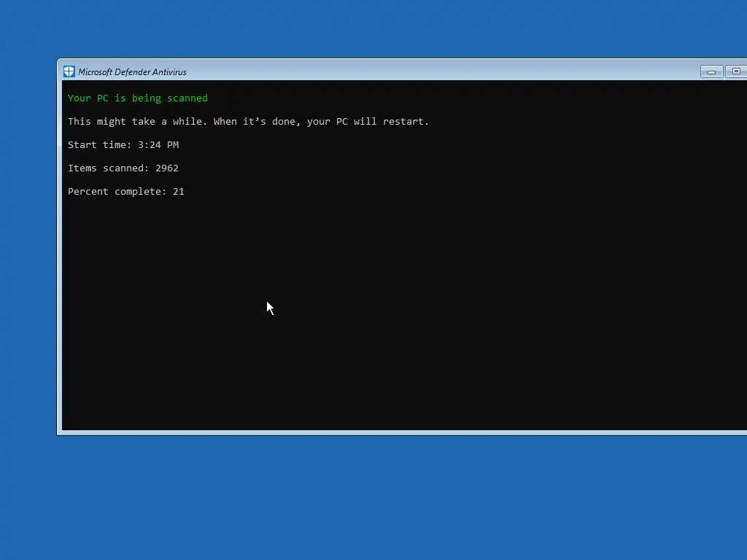Click the Microsoft Defender Antivirus title text
Image resolution: width=747 pixels, height=560 pixels.
(x=133, y=72)
